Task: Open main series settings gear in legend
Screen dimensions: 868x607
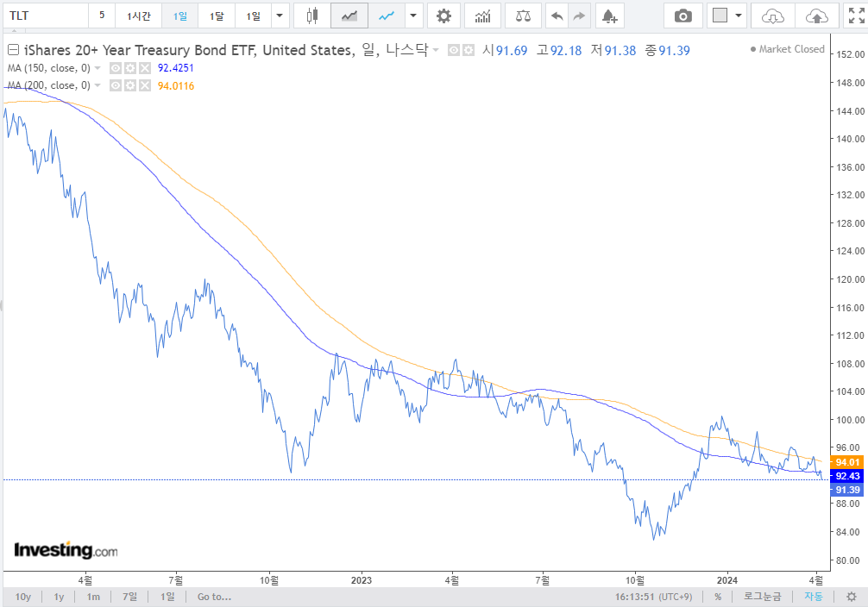Action: 469,51
